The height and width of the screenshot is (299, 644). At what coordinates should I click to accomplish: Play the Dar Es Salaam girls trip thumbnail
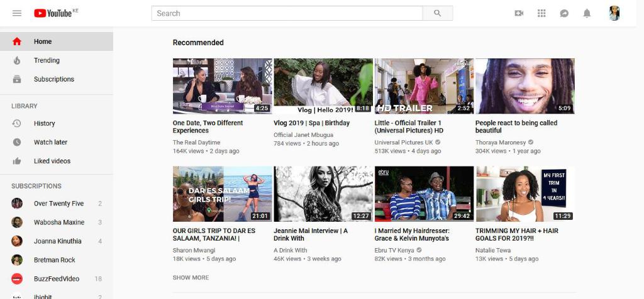[223, 194]
